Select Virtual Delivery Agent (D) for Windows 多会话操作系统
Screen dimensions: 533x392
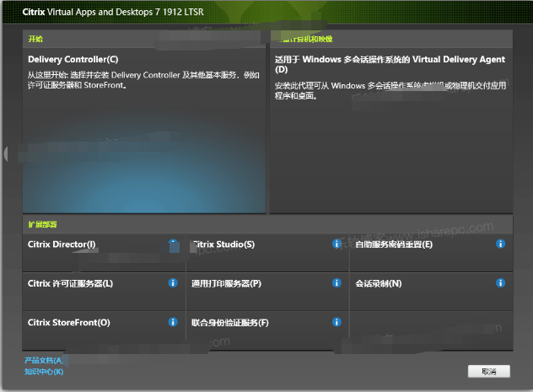pos(391,131)
